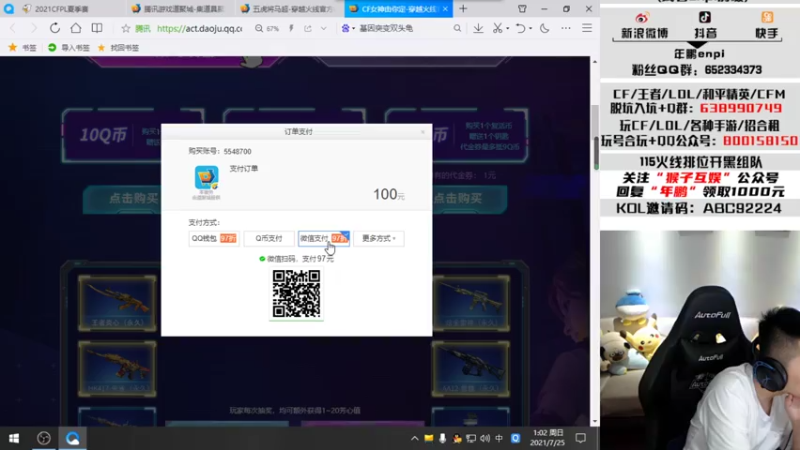Click the second right weapon thumbnail
Viewport: 800px width, 450px height.
(470, 368)
